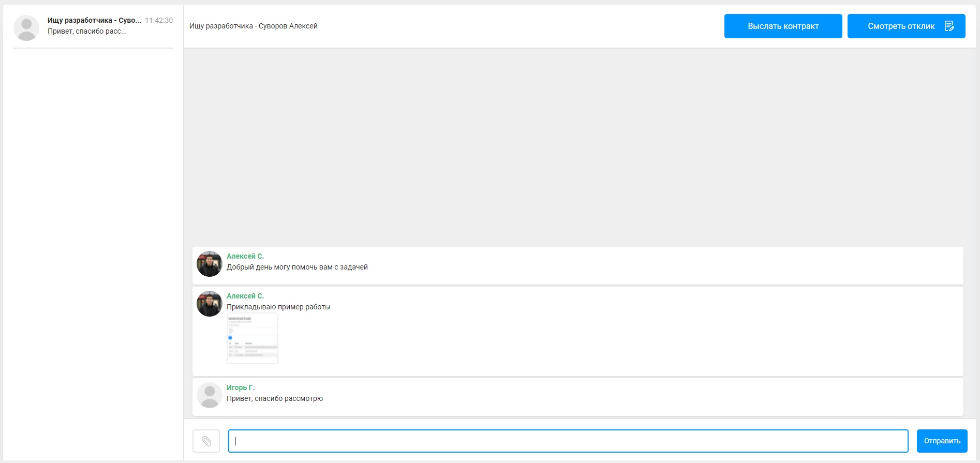
Task: Click the sidebar preview text Привет, спасибо расс...
Action: coord(87,31)
